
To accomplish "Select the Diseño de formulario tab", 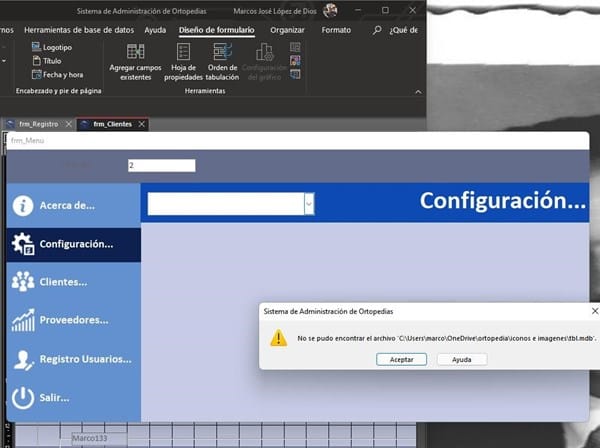I will [x=217, y=30].
